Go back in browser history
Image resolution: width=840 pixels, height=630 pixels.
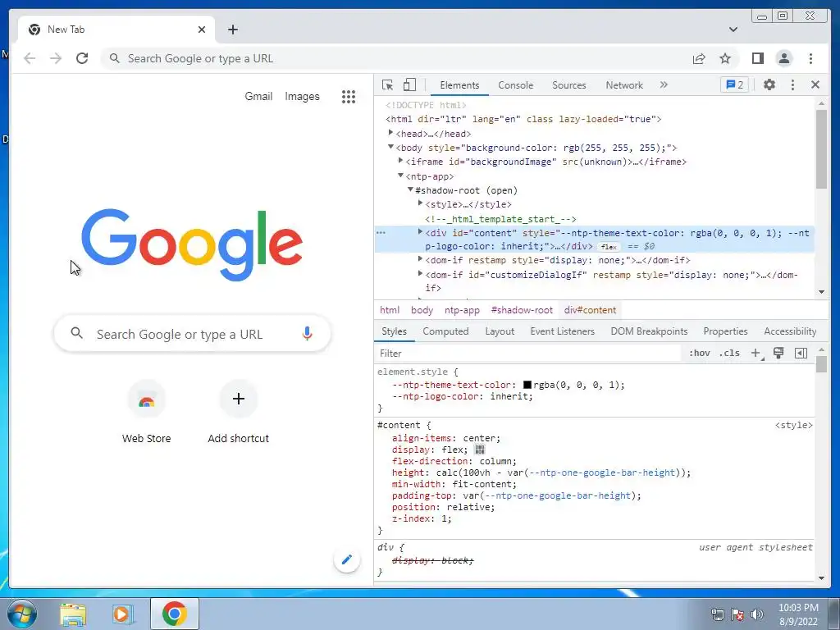point(30,58)
